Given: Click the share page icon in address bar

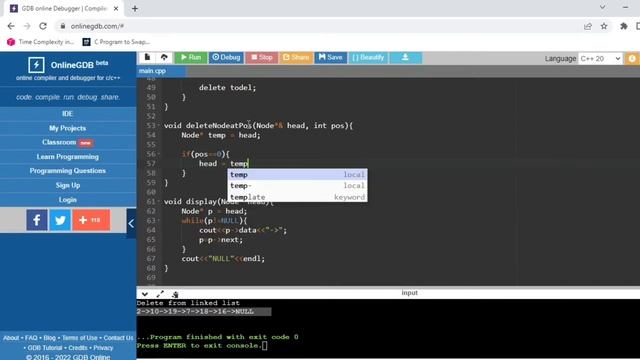Looking at the screenshot, I should click(588, 26).
